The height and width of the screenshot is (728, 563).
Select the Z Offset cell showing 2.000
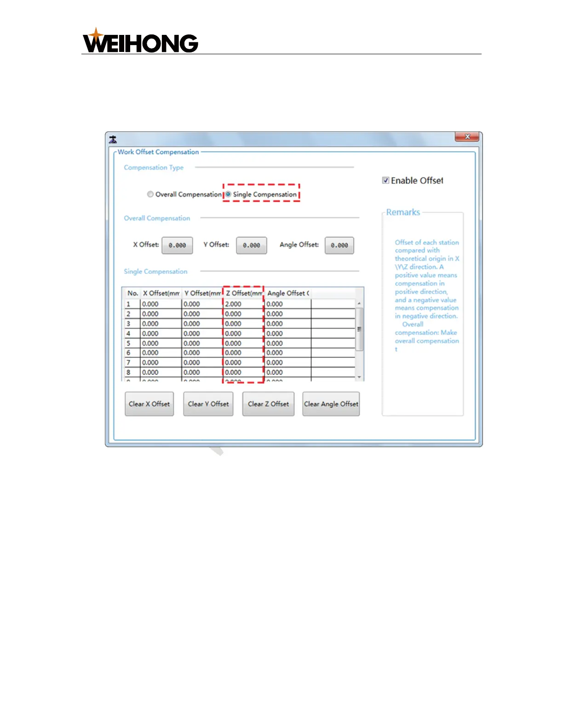pos(244,304)
